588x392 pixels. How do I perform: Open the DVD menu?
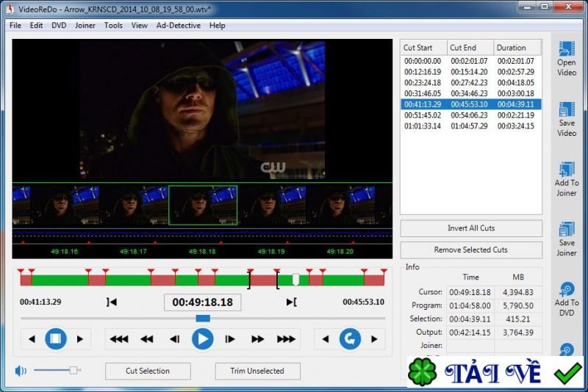pos(59,26)
